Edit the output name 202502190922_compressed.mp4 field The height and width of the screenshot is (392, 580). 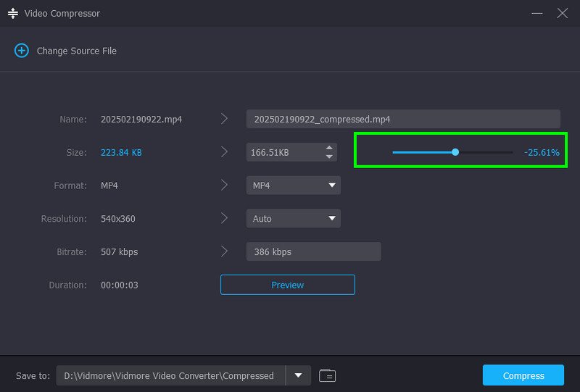[x=403, y=119]
